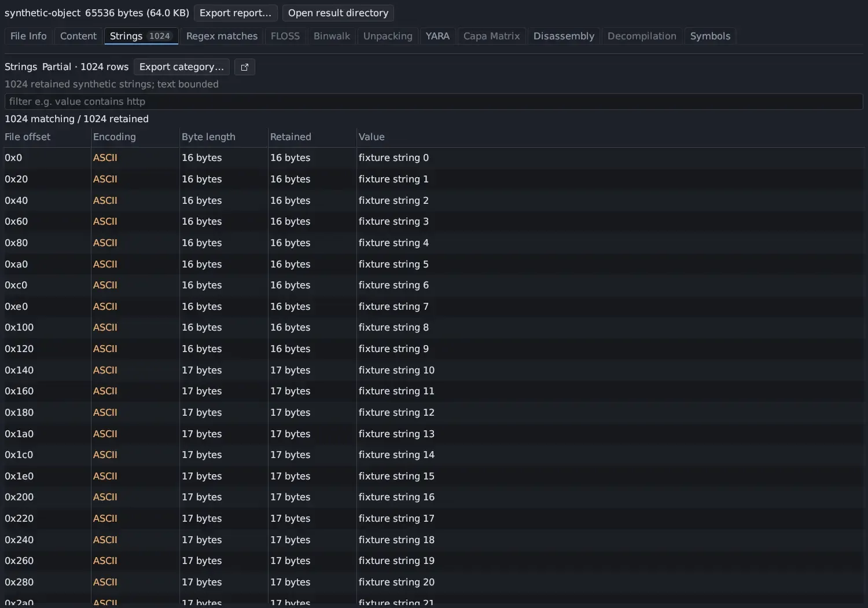Select the value "fixture string 9"
Image resolution: width=868 pixels, height=608 pixels.
[x=393, y=349]
